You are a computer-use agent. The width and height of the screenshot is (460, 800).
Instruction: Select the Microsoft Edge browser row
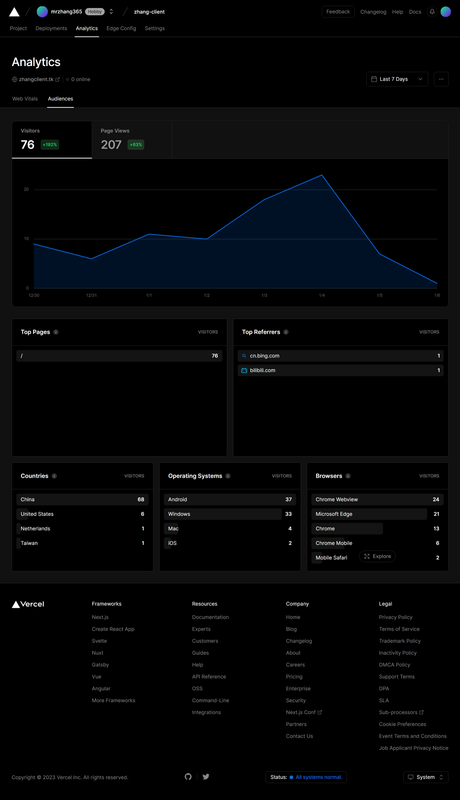[x=377, y=514]
